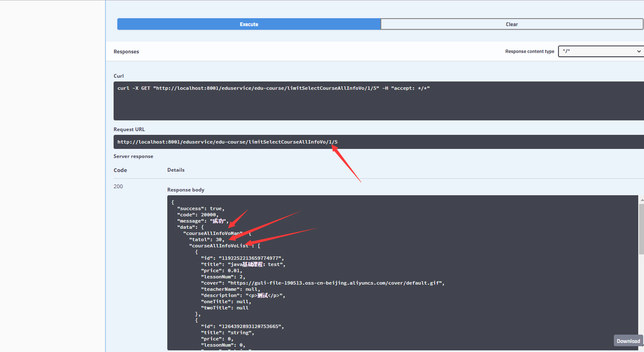This screenshot has width=644, height=352.
Task: Click the id 1192252213659774977 line
Action: click(x=242, y=258)
